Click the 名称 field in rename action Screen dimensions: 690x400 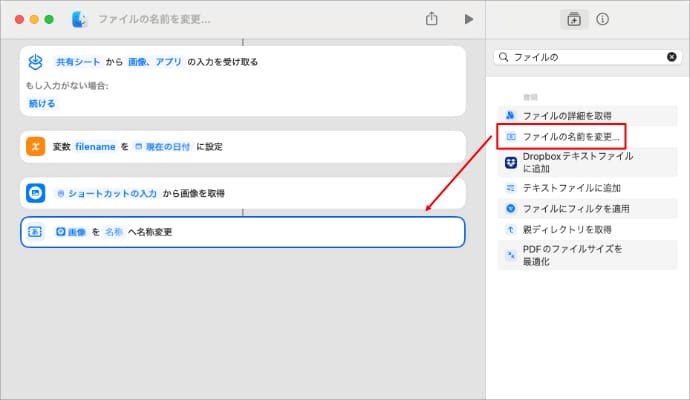click(114, 232)
